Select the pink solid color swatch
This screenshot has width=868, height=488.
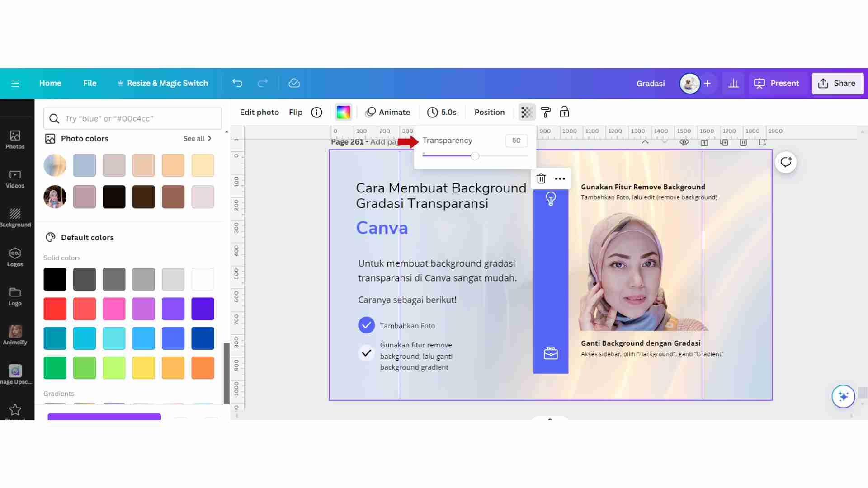(x=114, y=309)
